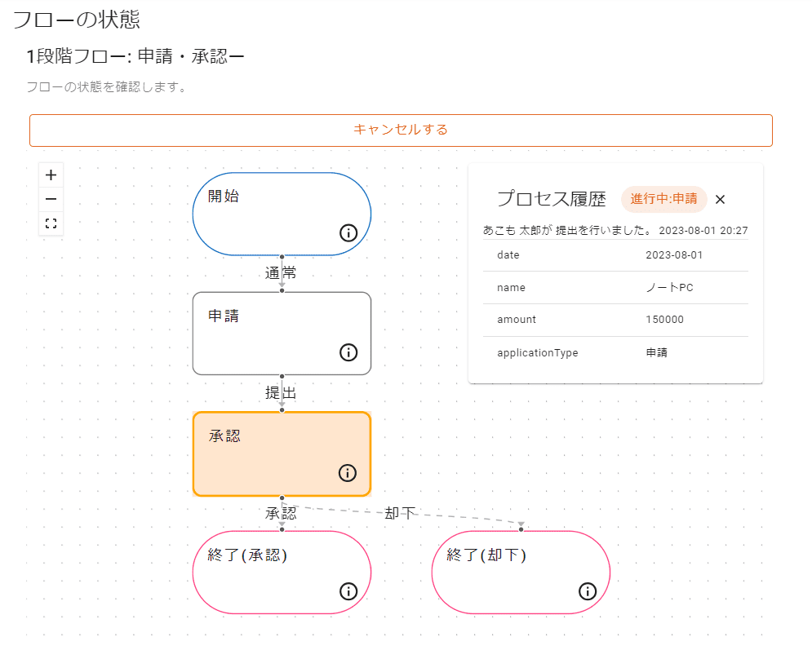Close the プロセス履歴 panel
The width and height of the screenshot is (812, 650).
coord(720,199)
